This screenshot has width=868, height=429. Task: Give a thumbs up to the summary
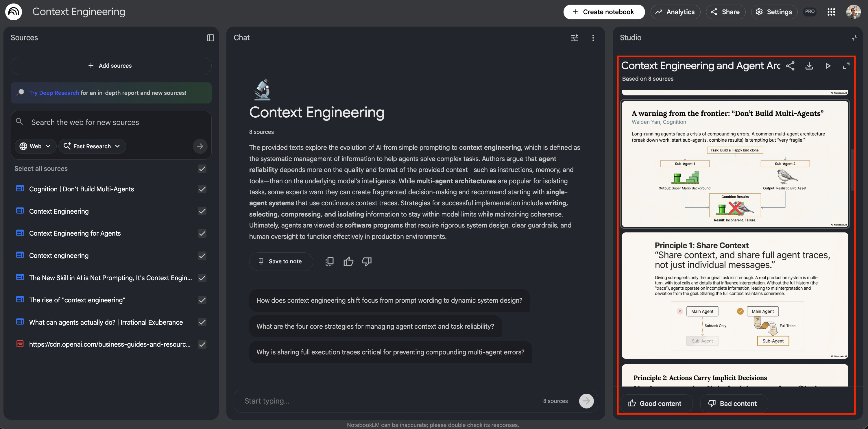tap(348, 261)
